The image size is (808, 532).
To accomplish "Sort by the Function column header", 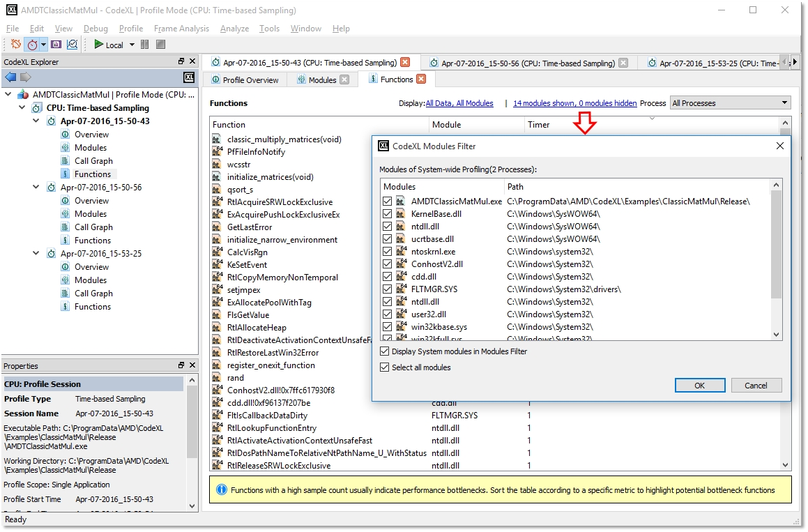I will [x=319, y=124].
